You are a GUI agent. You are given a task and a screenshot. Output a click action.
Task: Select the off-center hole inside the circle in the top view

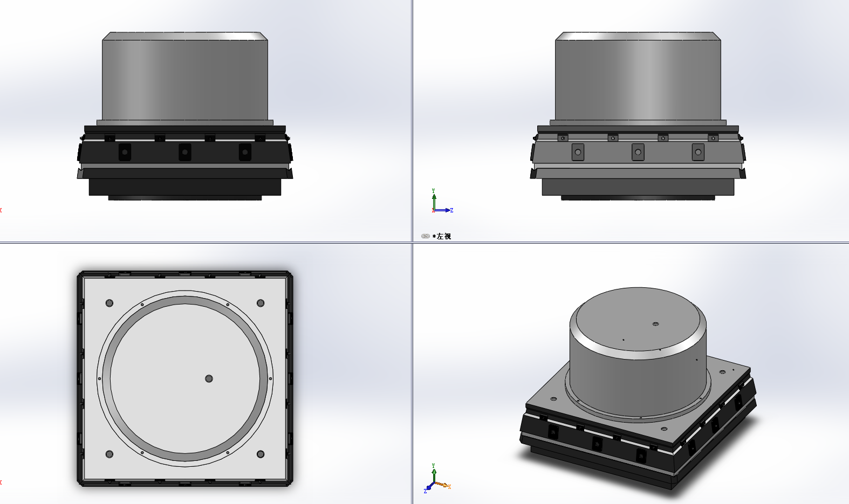click(209, 379)
